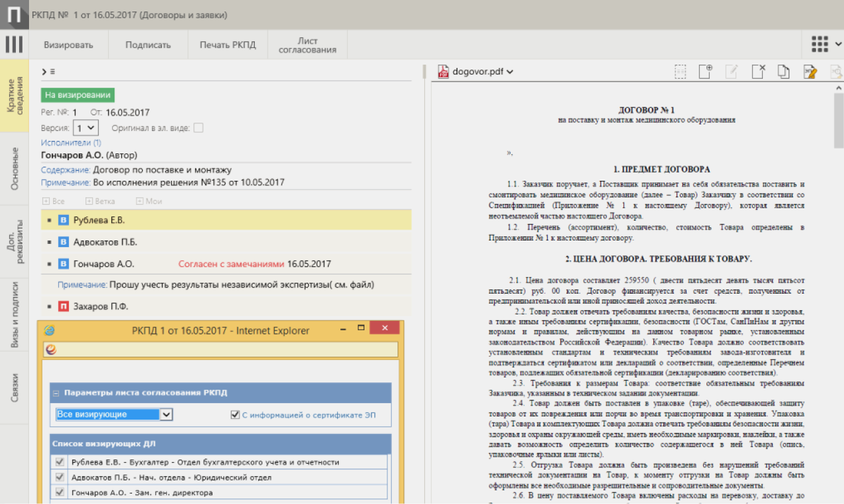Toggle the checkbox for Адвокатов П.Б. - Нач. отдела
Image resolution: width=844 pixels, height=504 pixels.
(60, 477)
